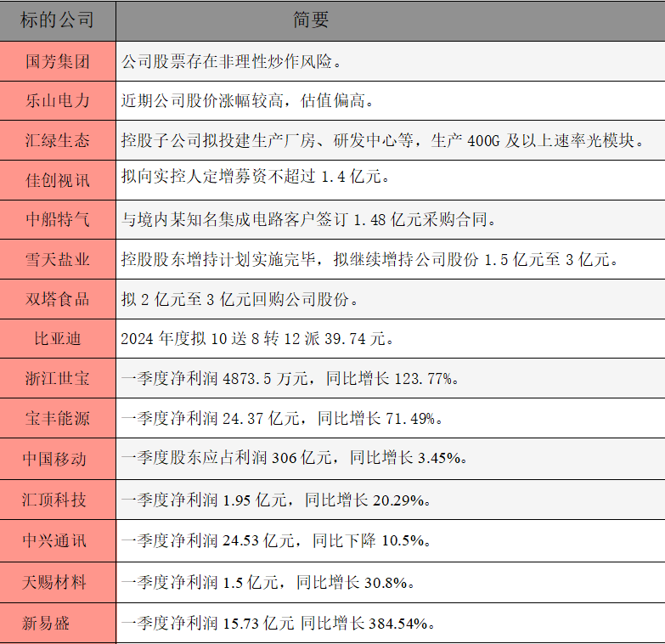
Task: Select the 宝丰能源 company cell
Action: point(58,418)
